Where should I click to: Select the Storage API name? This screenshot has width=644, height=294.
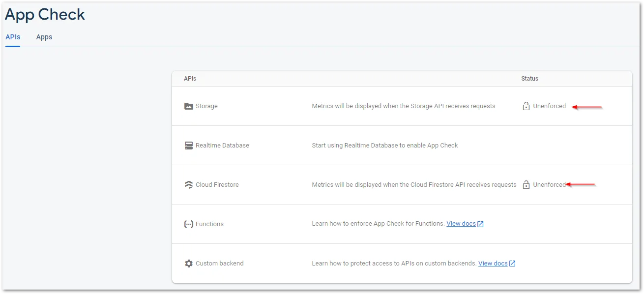[x=206, y=106]
